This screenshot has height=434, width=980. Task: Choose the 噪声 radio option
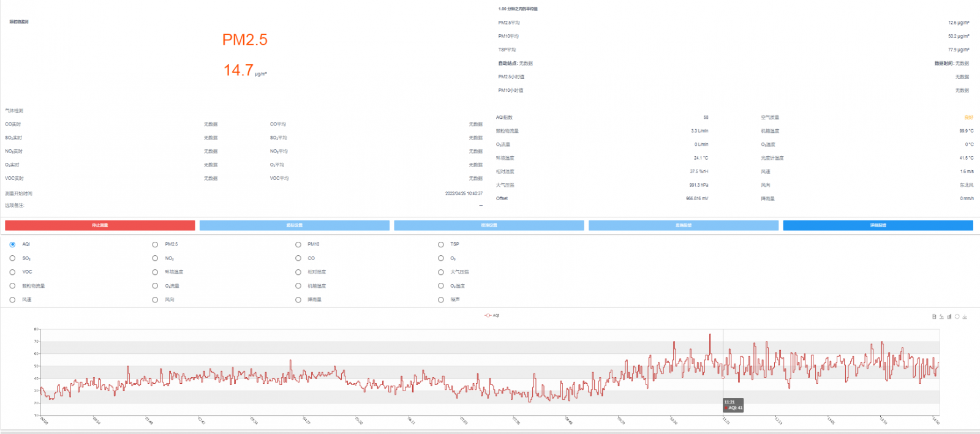441,300
